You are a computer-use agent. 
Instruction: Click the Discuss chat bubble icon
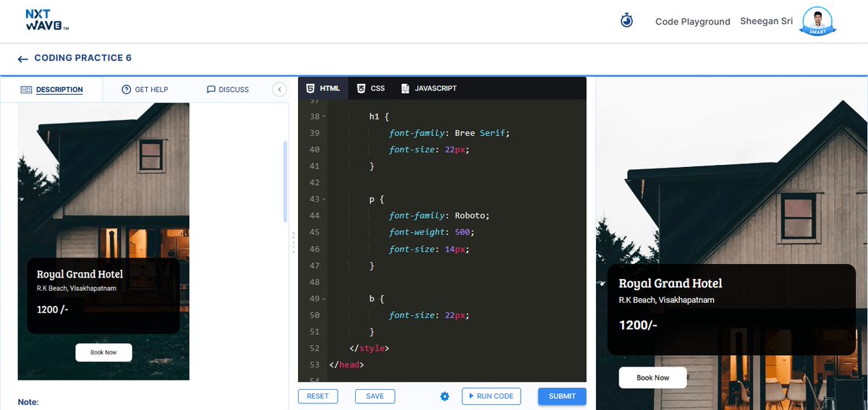click(210, 90)
